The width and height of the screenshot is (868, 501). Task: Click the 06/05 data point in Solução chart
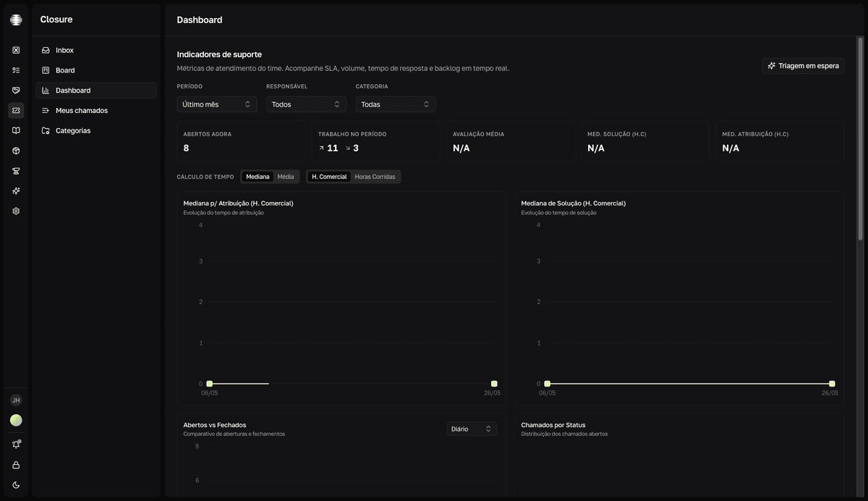click(547, 384)
